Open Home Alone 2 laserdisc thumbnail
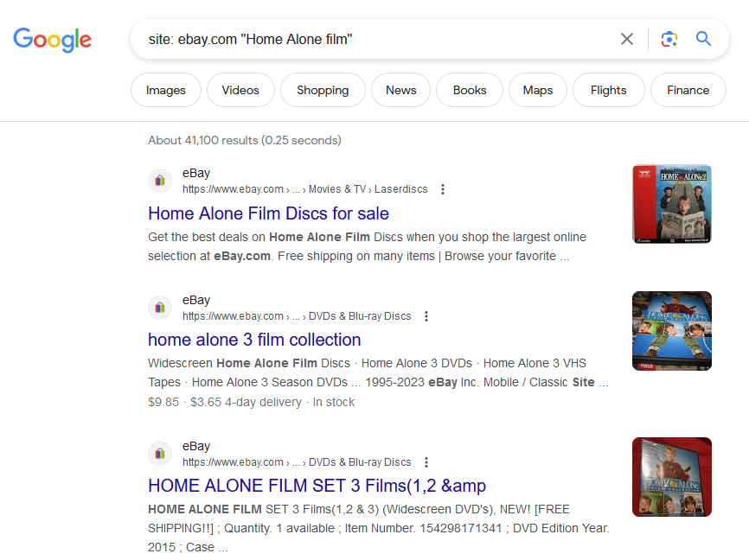This screenshot has height=560, width=749. click(x=672, y=204)
